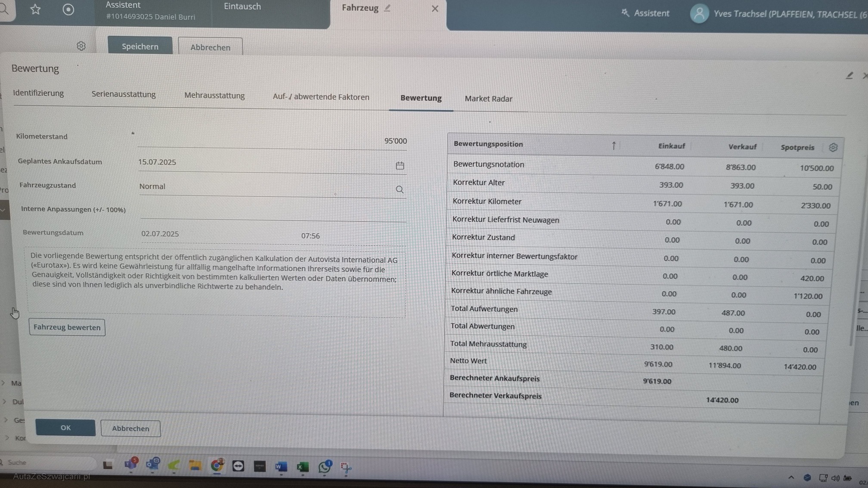
Task: Click the pencil icon on Fahrzeug tab
Action: point(387,8)
